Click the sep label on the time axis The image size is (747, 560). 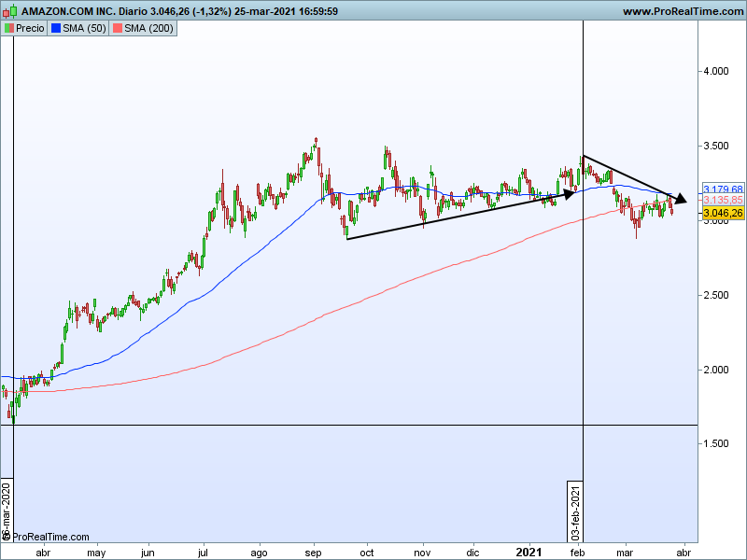click(314, 553)
